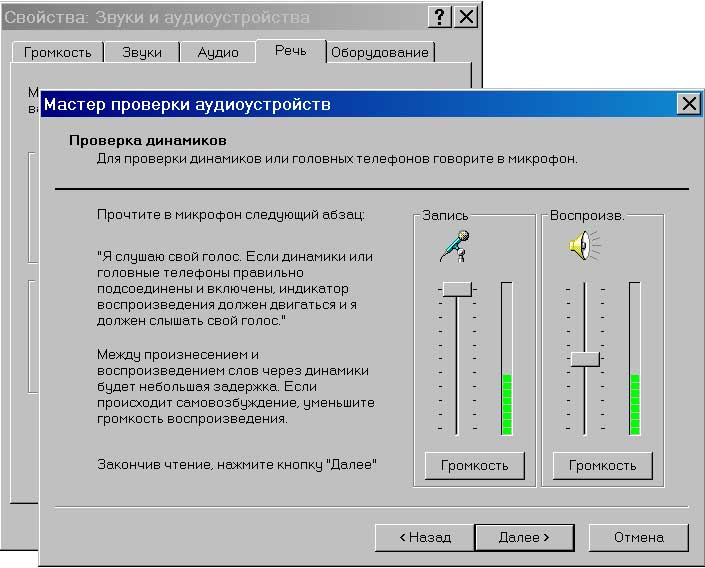Cancel the wizard with Отмена
Image resolution: width=705 pixels, height=568 pixels.
click(638, 537)
